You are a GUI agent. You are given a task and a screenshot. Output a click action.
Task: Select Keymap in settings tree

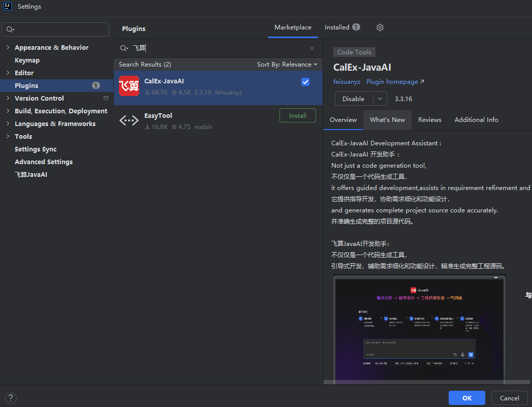pyautogui.click(x=27, y=60)
